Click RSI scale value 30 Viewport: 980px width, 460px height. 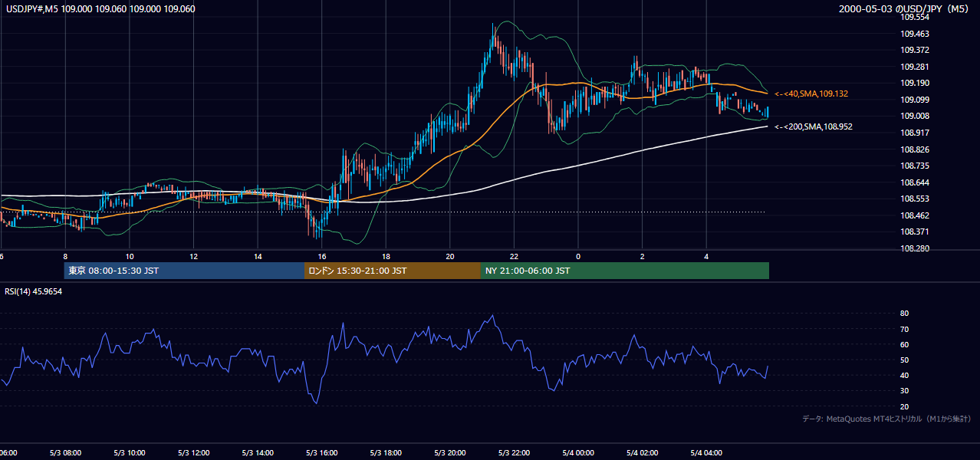[905, 391]
